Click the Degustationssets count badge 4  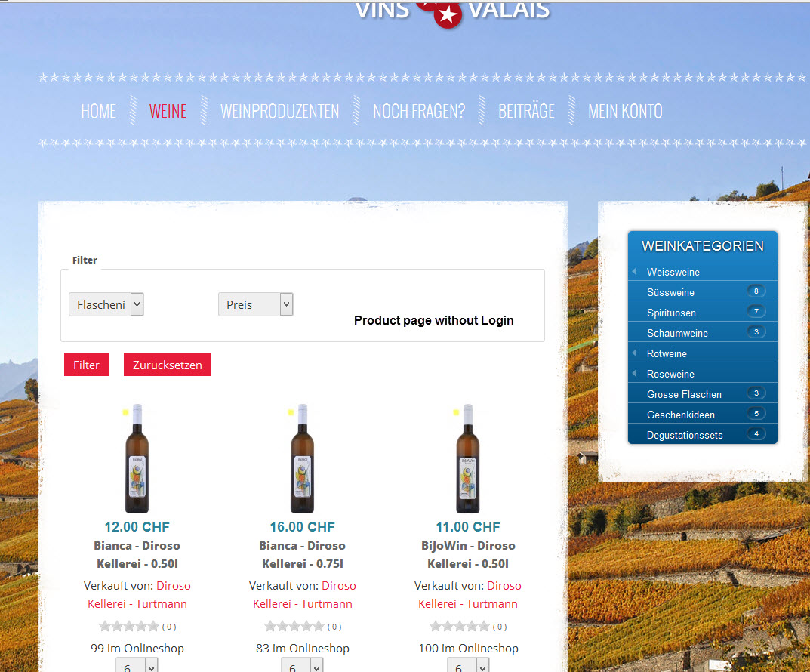click(756, 434)
